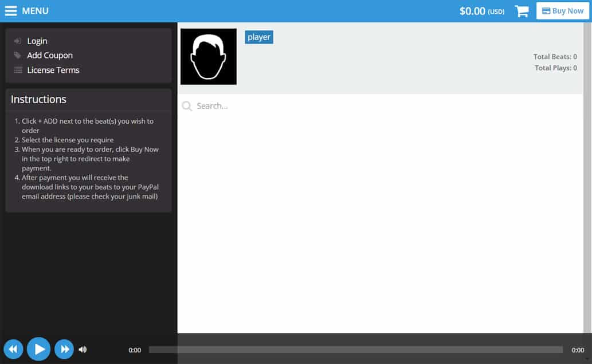Click the player avatar thumbnail
Image resolution: width=592 pixels, height=364 pixels.
coord(209,57)
